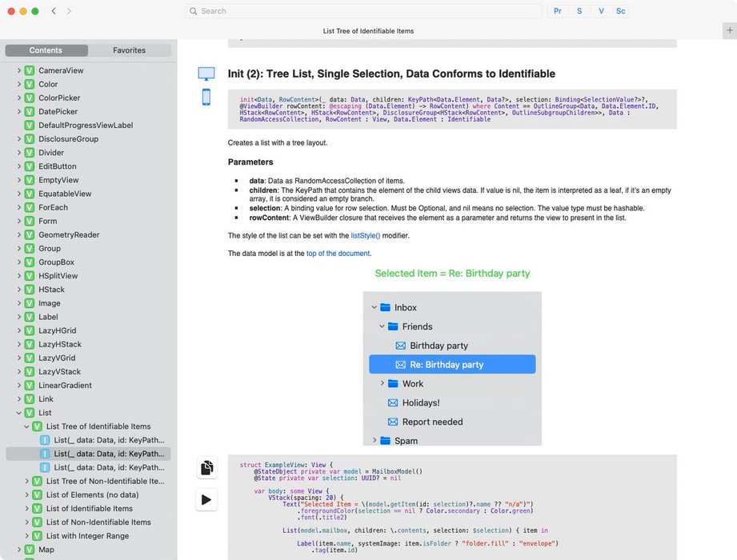This screenshot has width=737, height=560.
Task: Click the S toolbar button
Action: point(579,11)
